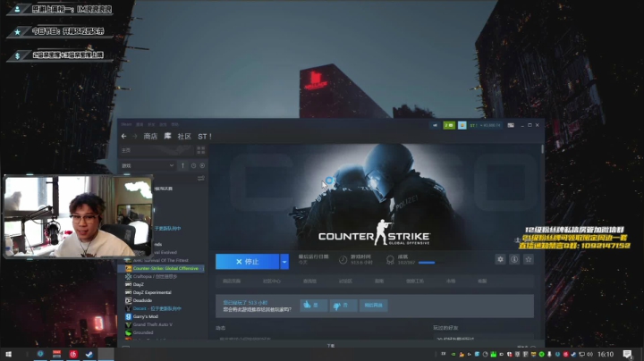This screenshot has width=644, height=361.
Task: Click the ready-to-play filter icon
Action: 202,165
